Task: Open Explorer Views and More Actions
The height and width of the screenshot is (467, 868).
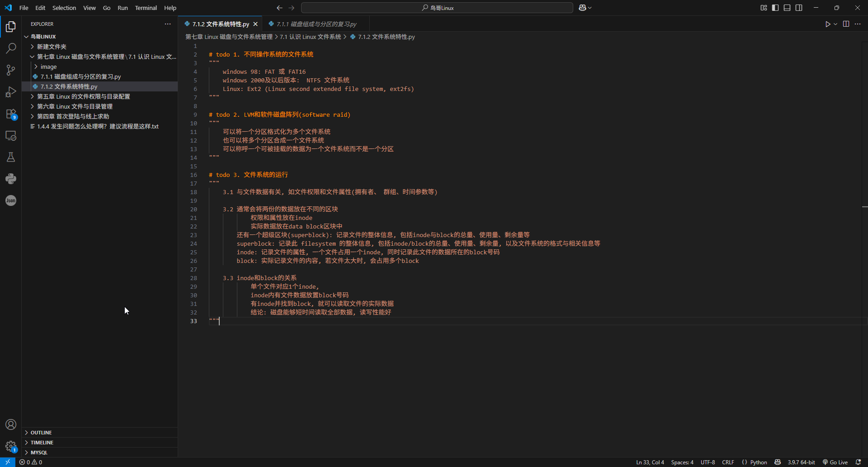Action: [x=168, y=24]
